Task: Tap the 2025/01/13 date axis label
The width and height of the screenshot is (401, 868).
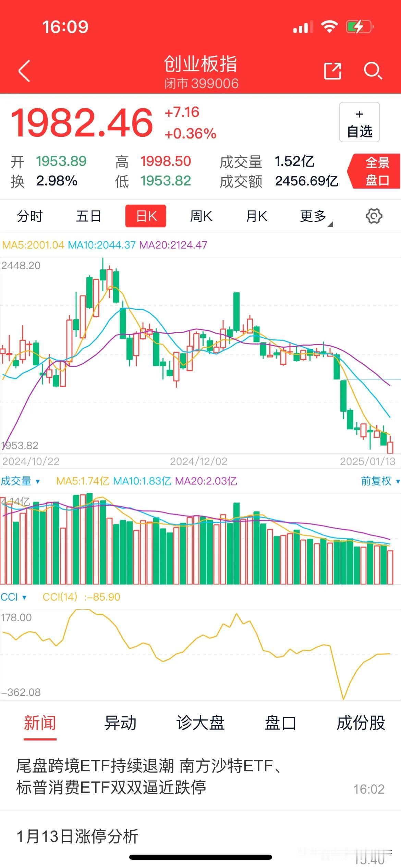Action: click(x=368, y=461)
